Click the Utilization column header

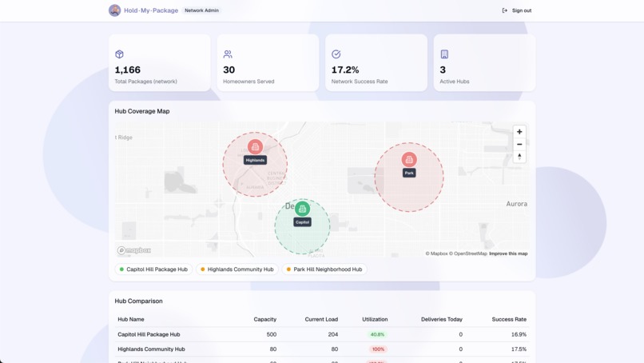point(375,319)
